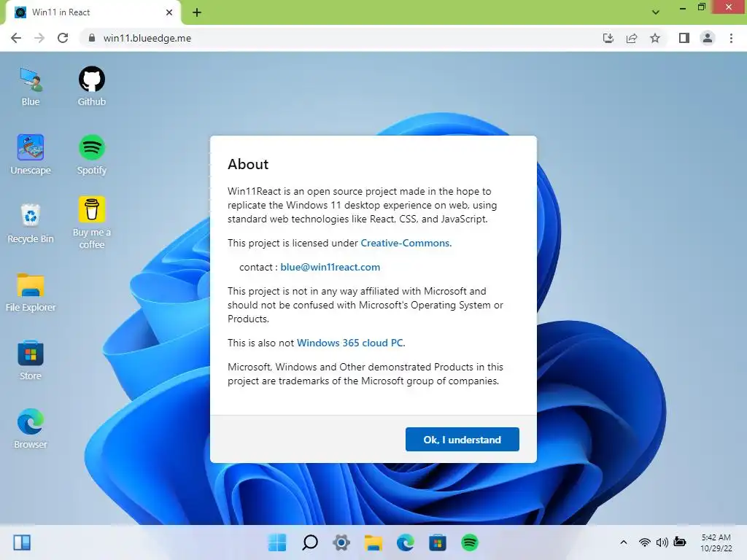The width and height of the screenshot is (747, 560).
Task: Expand the hidden tray icons chevron
Action: 624,542
